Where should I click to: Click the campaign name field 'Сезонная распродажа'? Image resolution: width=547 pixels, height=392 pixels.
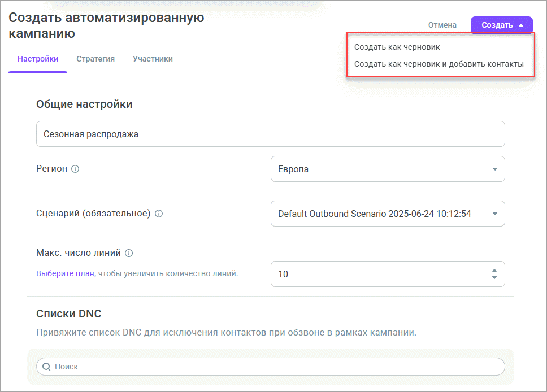(x=270, y=134)
